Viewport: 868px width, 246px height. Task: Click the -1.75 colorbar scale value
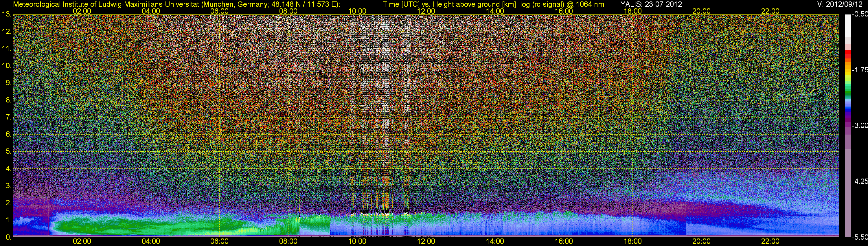(860, 70)
